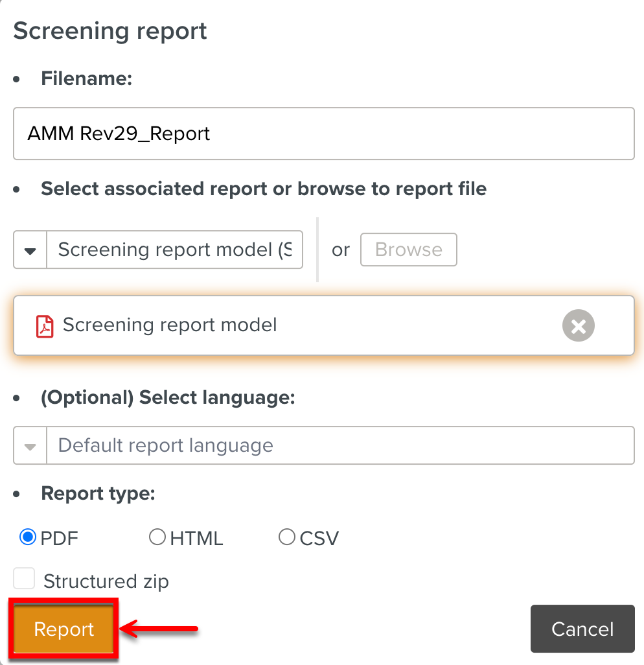Remove the selected Screening report model file

578,325
